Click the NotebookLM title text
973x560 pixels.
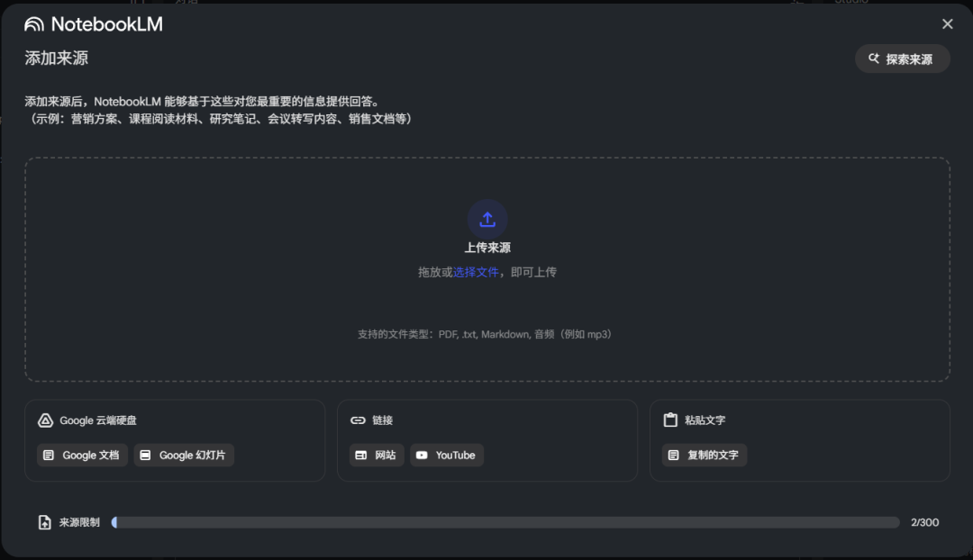coord(106,24)
